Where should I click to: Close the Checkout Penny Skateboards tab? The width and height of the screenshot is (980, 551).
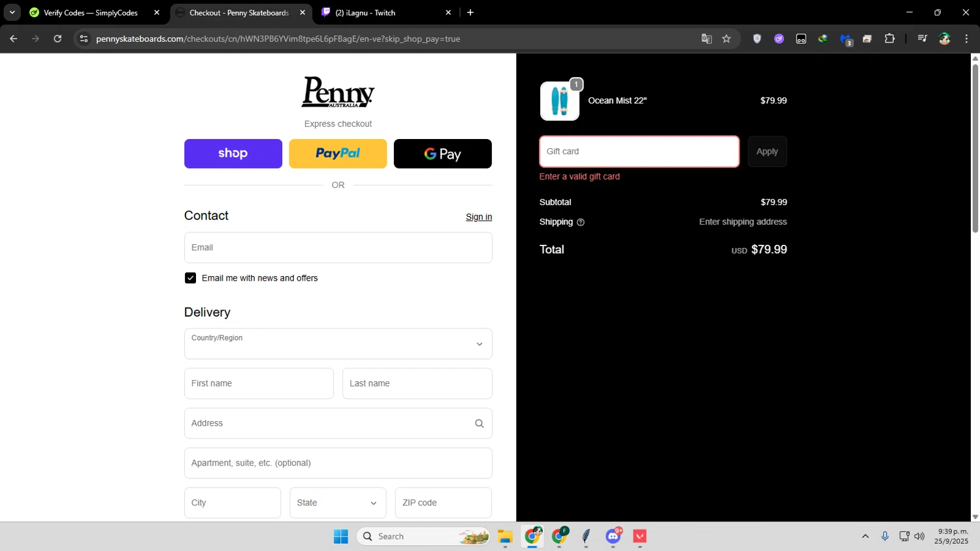click(x=302, y=12)
